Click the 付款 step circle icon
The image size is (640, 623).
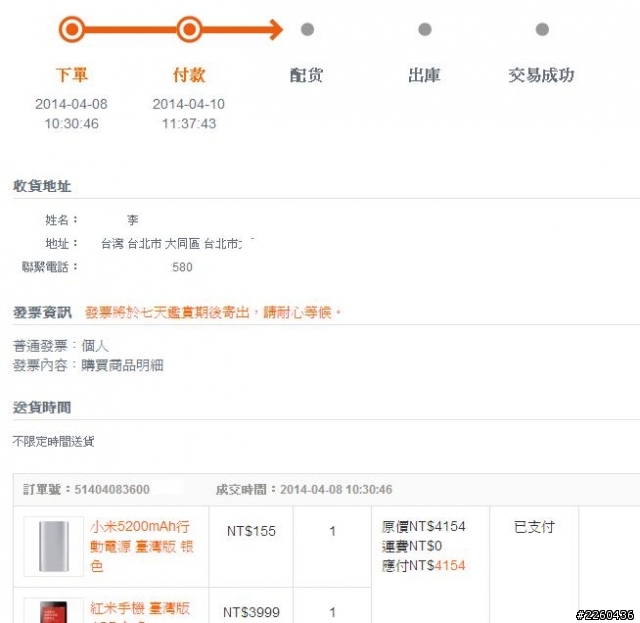(x=189, y=29)
